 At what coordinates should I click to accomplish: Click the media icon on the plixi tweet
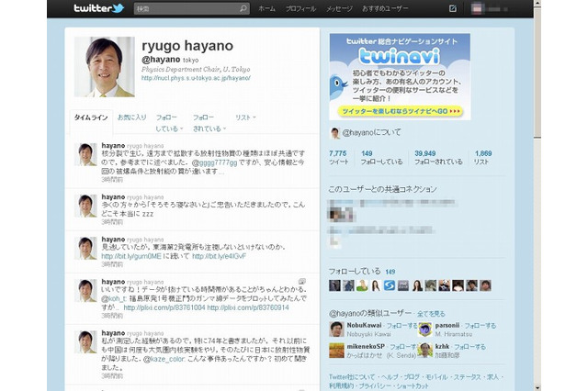(x=301, y=281)
